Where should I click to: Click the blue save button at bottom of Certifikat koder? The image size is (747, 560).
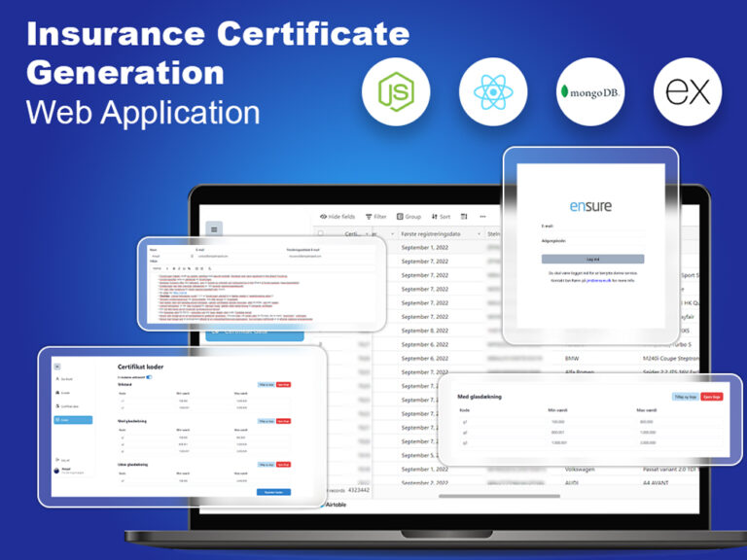click(273, 492)
